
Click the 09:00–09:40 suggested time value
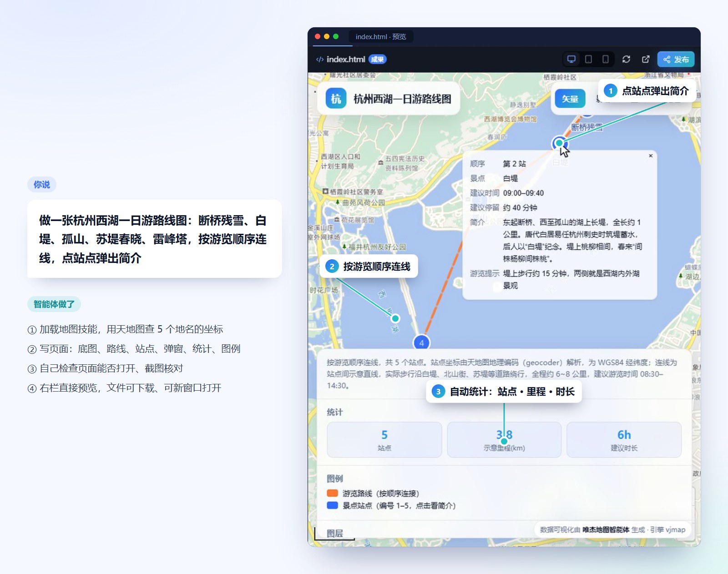(523, 193)
